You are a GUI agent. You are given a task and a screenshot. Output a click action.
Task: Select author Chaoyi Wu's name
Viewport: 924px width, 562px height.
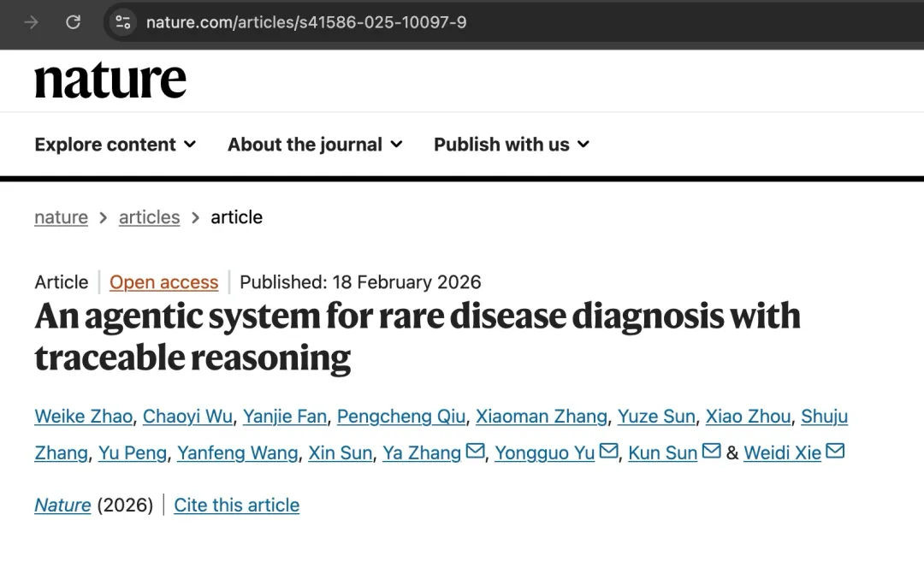(x=187, y=417)
